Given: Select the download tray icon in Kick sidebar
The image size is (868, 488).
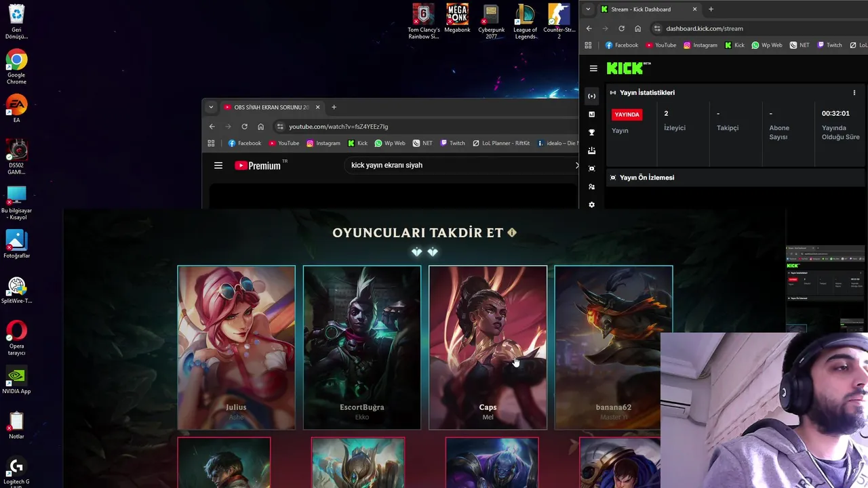Looking at the screenshot, I should point(591,150).
